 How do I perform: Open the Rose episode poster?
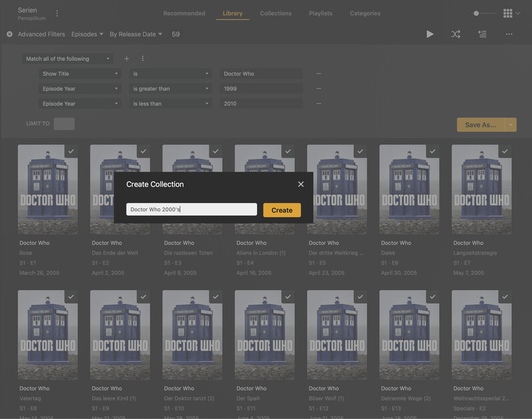48,190
